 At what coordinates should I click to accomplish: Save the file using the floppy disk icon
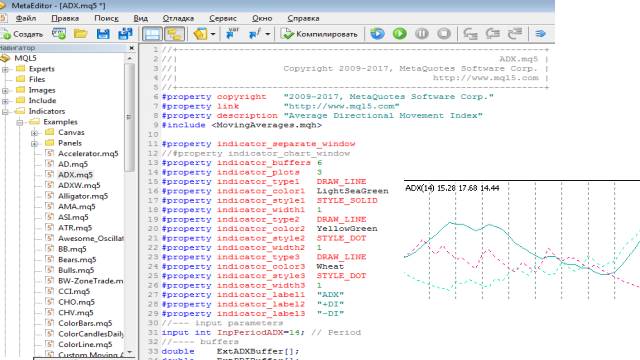103,34
